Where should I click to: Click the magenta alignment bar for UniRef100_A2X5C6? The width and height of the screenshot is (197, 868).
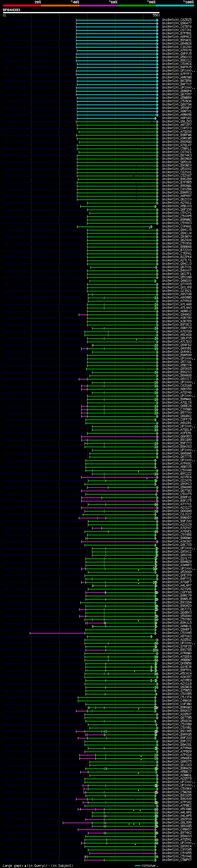point(119,478)
